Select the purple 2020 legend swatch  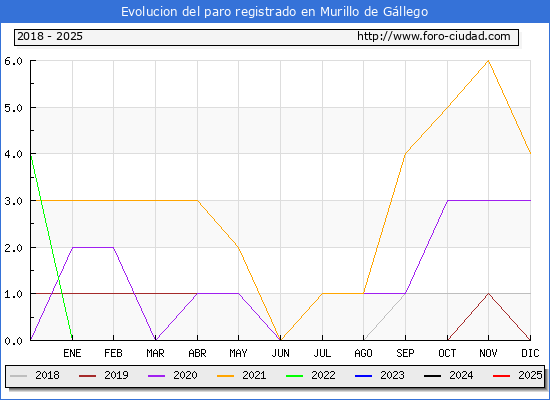156,376
